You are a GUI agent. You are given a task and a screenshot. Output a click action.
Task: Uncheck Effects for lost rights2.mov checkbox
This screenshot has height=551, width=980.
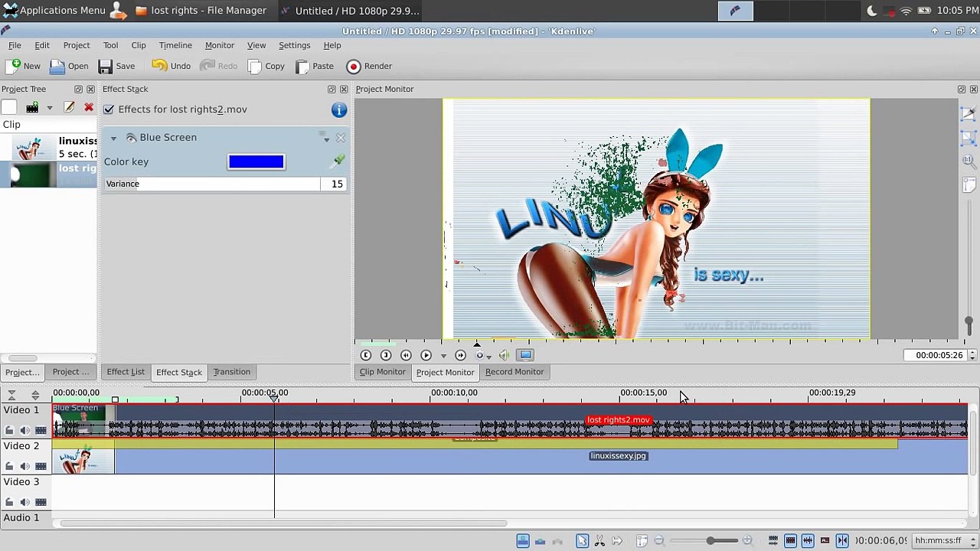click(x=109, y=109)
